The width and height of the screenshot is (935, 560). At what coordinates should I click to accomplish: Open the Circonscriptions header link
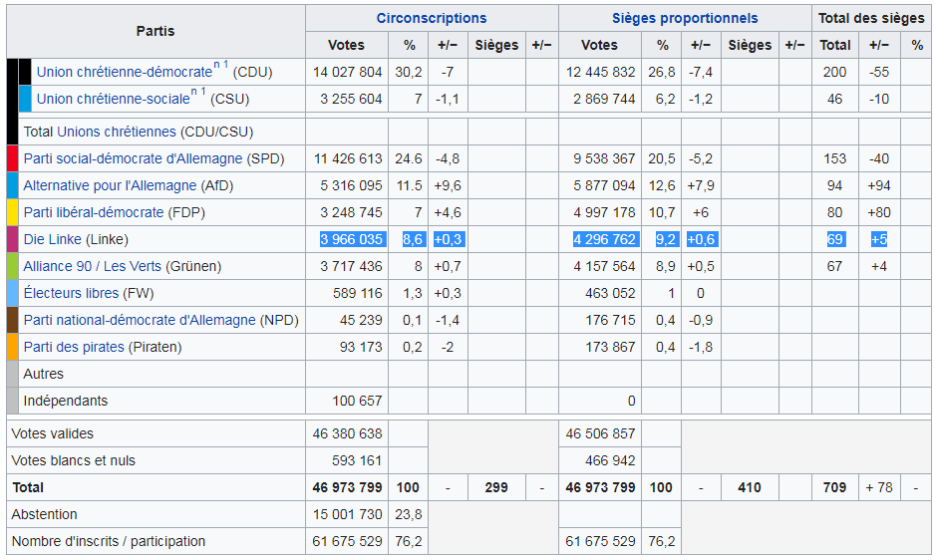(431, 18)
